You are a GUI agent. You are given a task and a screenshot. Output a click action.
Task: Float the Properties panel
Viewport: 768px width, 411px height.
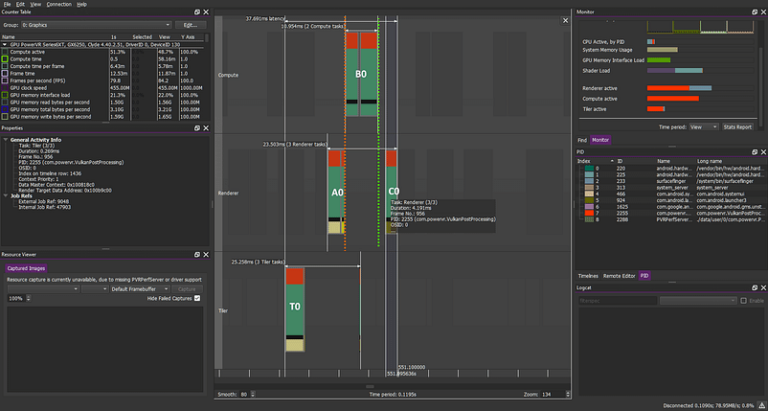tap(197, 128)
